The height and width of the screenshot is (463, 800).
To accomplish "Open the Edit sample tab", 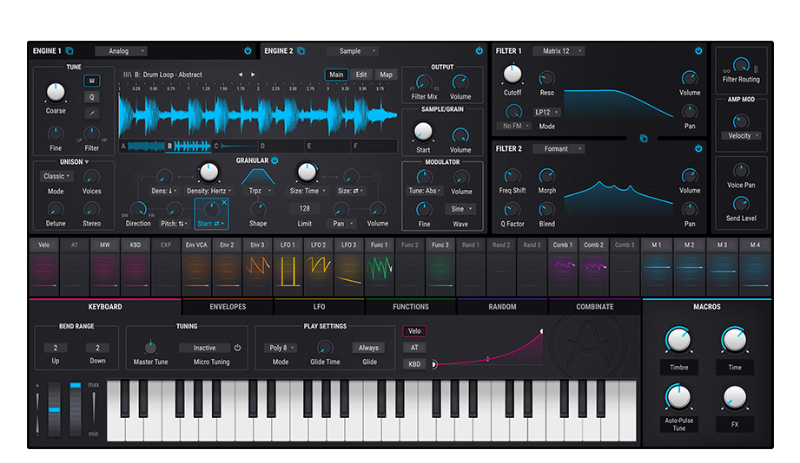I will [x=361, y=75].
